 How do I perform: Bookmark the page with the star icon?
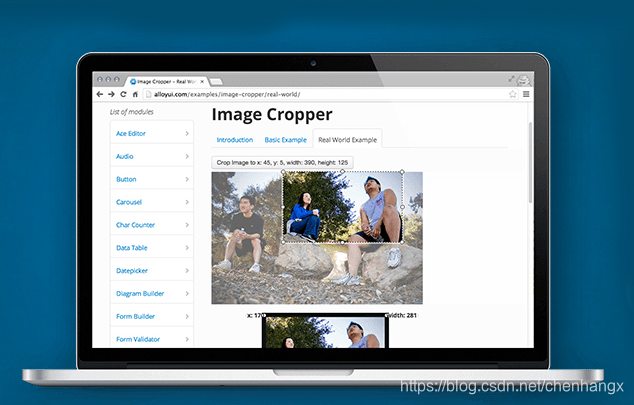click(513, 94)
